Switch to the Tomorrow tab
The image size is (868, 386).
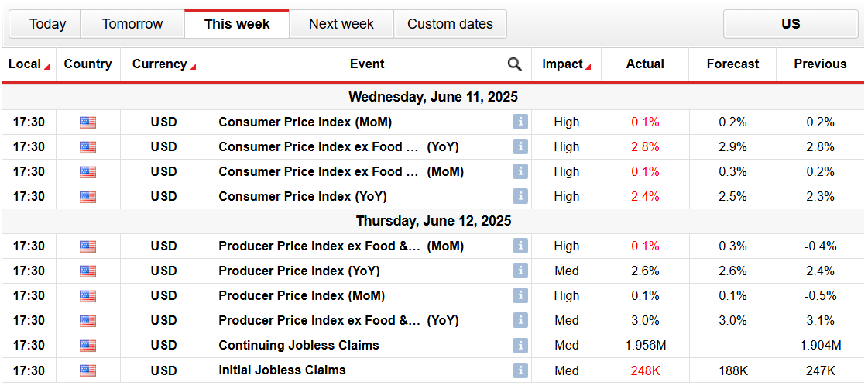pos(132,24)
